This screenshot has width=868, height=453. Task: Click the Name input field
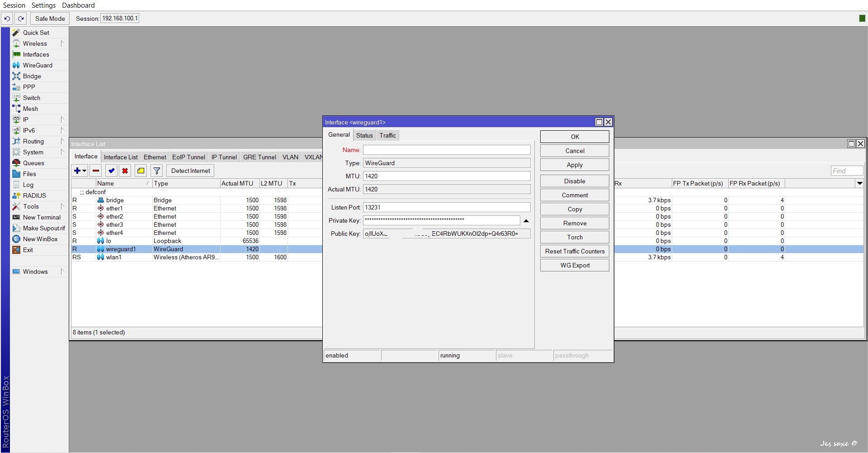[x=447, y=150]
